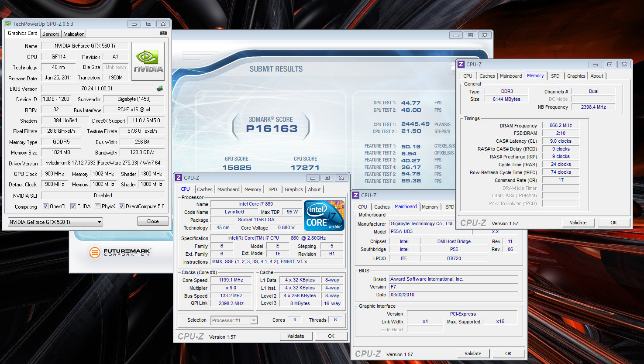Open the Processor #1 selection dropdown
Screen dimensions: 644x364
coord(234,320)
